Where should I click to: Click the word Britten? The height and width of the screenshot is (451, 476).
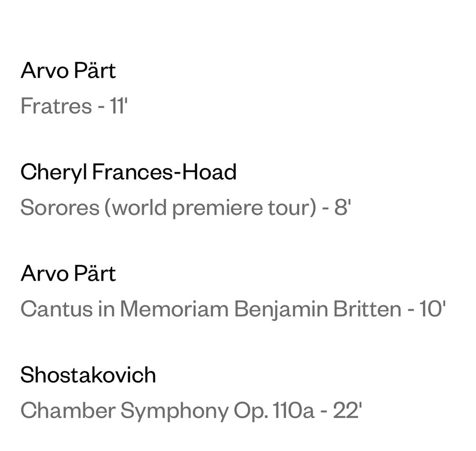pyautogui.click(x=367, y=309)
